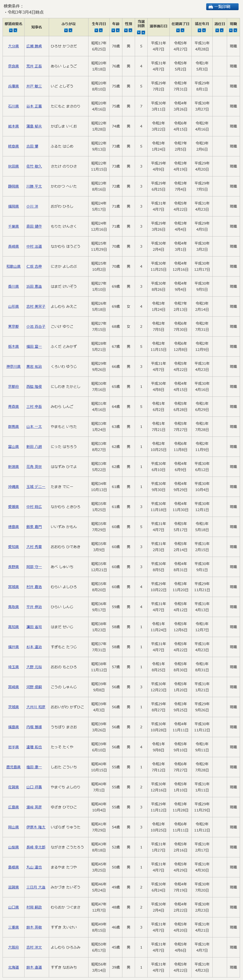Open the 北海道 prefecture link

[x=13, y=967]
